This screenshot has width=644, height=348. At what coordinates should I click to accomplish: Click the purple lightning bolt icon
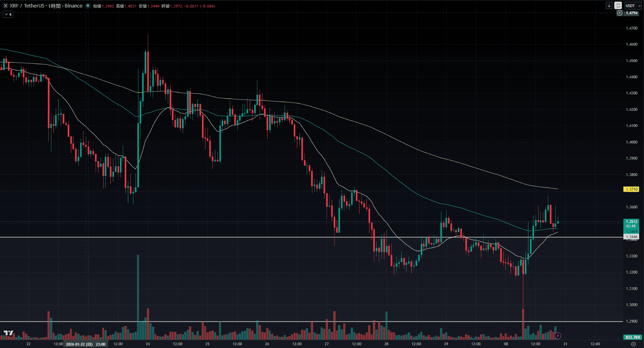pos(558,336)
